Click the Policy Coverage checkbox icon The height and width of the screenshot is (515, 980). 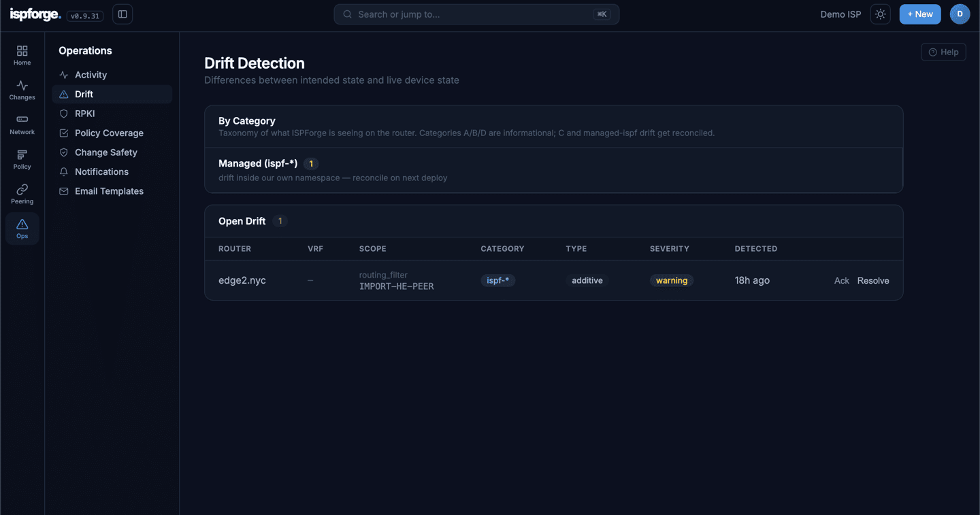click(x=64, y=133)
